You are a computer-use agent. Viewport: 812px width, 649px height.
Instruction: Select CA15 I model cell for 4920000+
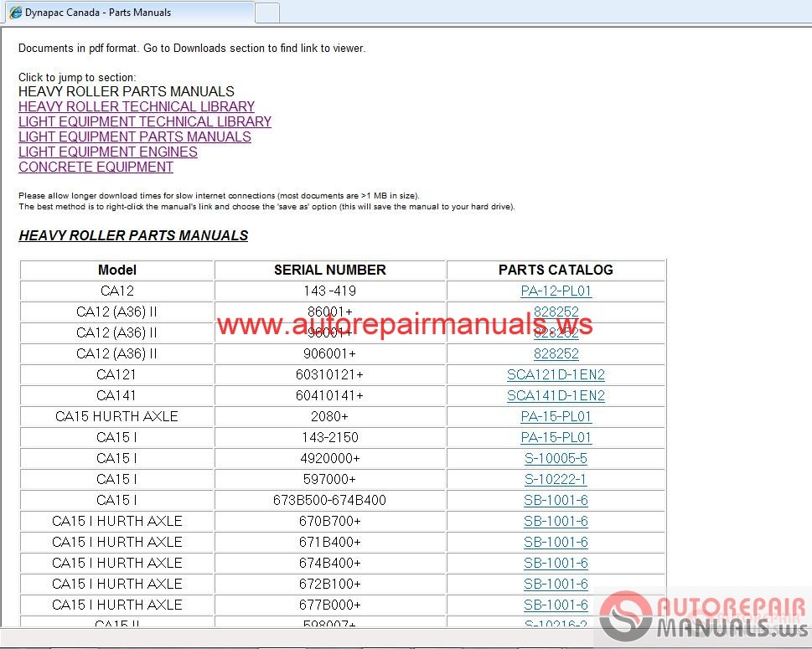(117, 459)
